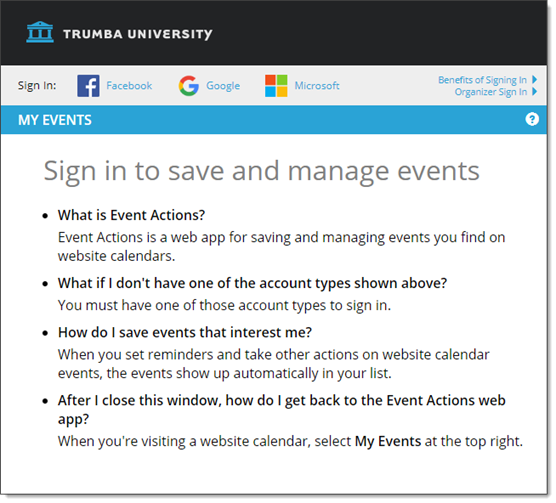Click 'You must have one of those account types' answer
Image resolution: width=556 pixels, height=503 pixels.
224,305
